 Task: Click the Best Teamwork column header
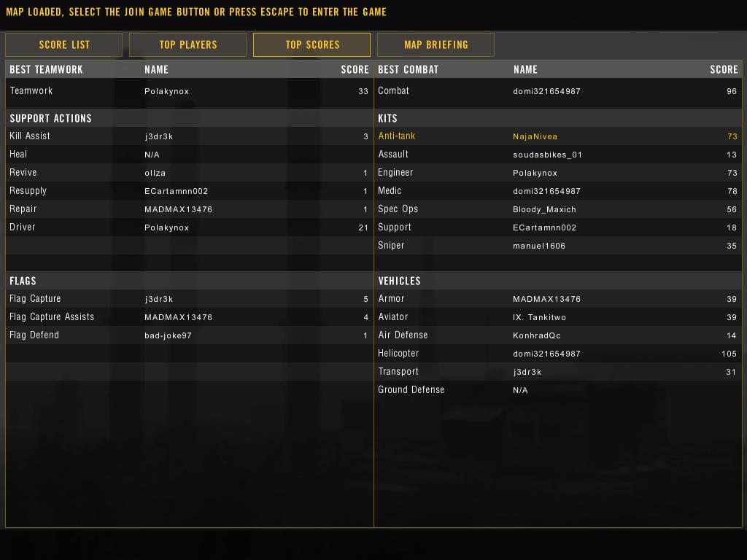coord(46,70)
